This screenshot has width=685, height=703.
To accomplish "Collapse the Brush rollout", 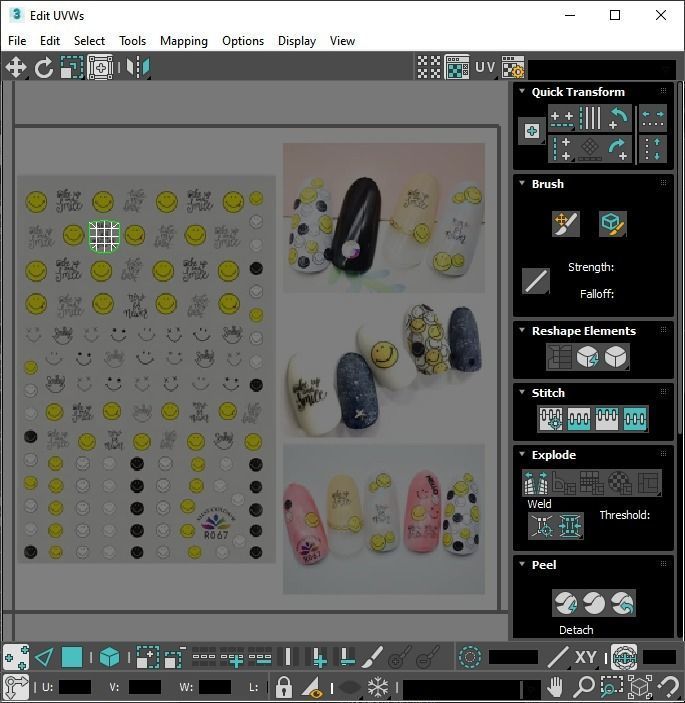I will [522, 183].
